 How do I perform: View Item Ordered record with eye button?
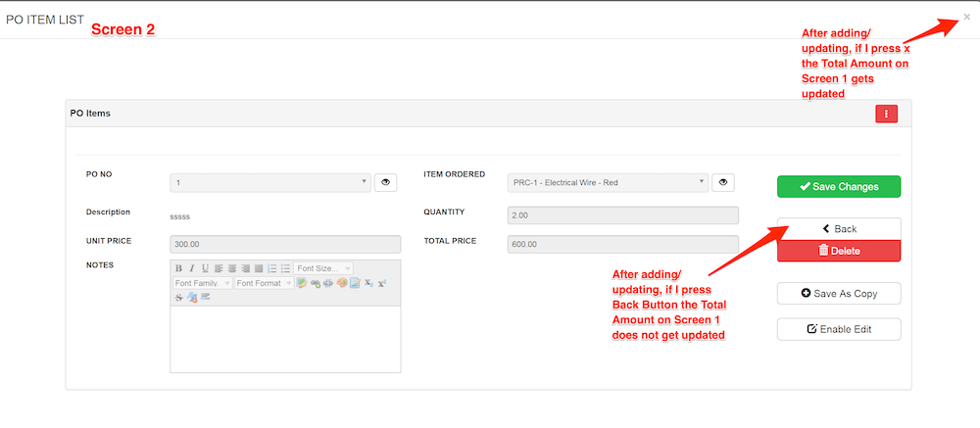tap(723, 182)
